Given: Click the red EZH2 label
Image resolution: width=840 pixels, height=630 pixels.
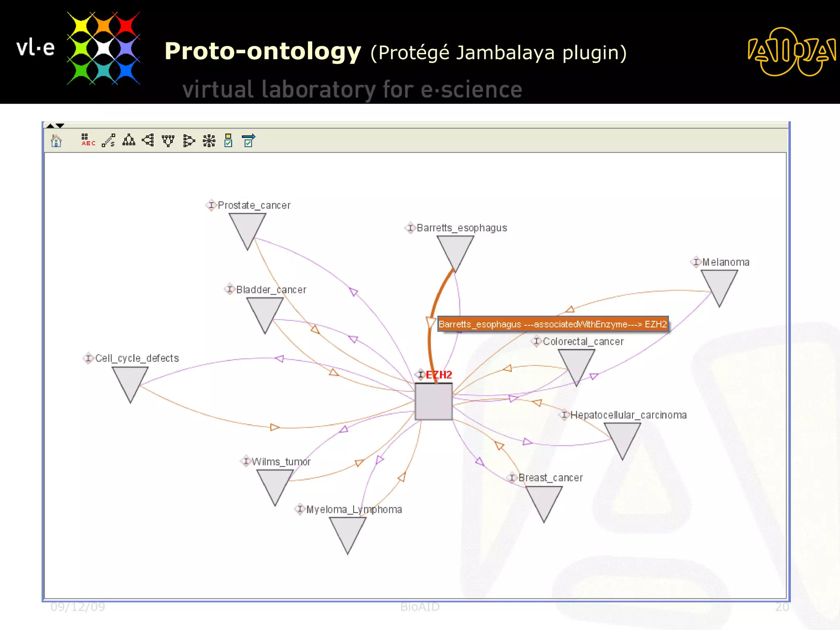Looking at the screenshot, I should (439, 374).
